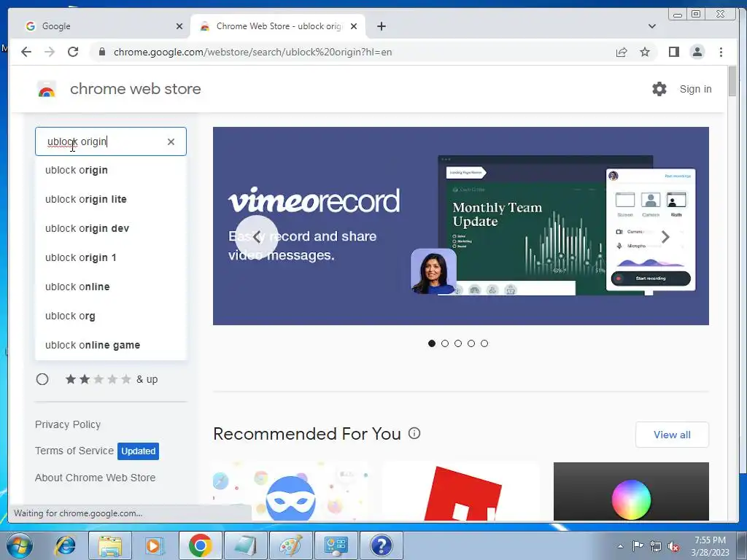
Task: Close the Google tab
Action: [179, 26]
